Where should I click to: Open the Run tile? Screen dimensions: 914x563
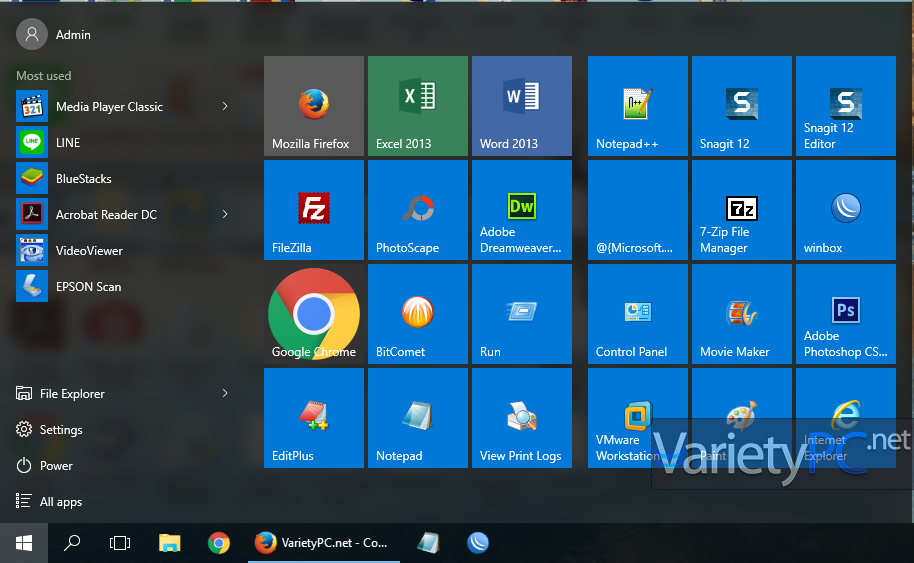pos(522,314)
